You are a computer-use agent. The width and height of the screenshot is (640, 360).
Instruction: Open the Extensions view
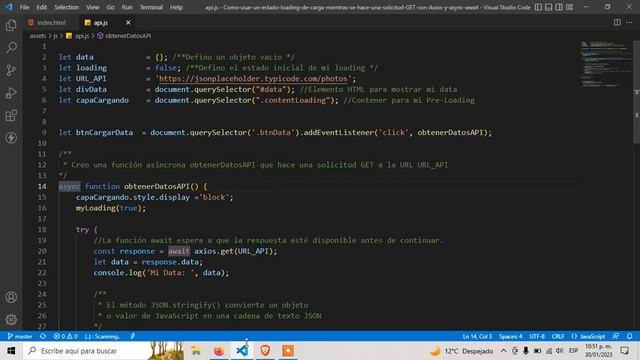[11, 116]
